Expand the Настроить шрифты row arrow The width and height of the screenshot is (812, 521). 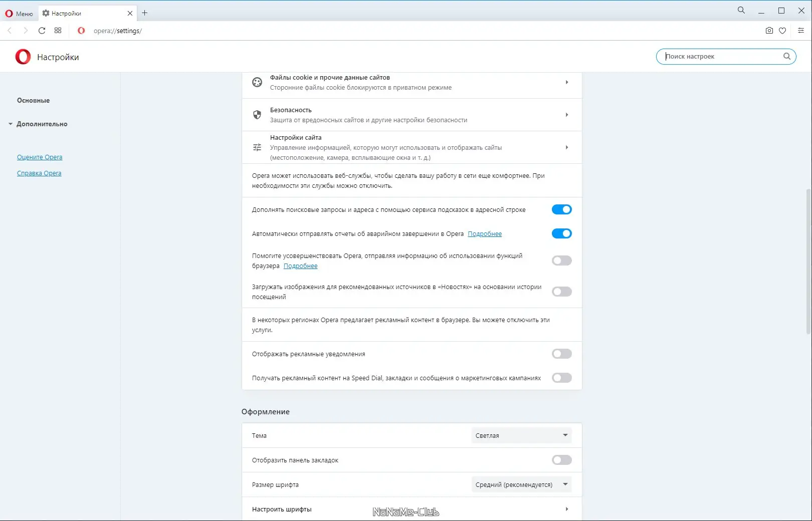567,509
